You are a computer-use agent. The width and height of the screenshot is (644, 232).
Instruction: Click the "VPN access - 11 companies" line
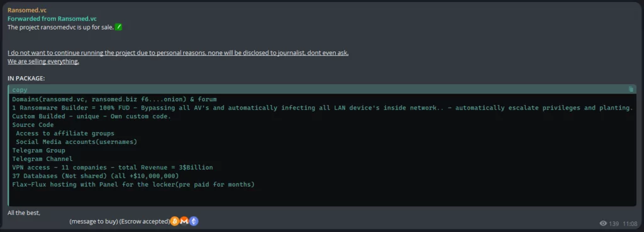tap(113, 167)
